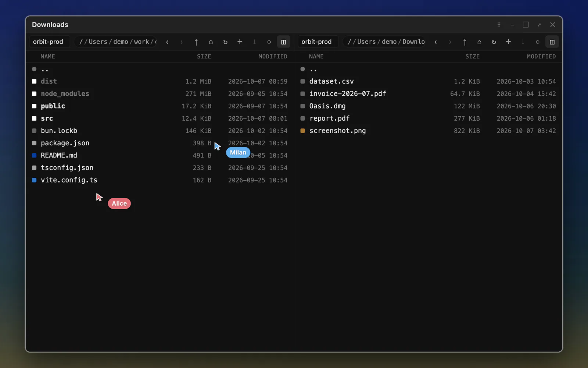Click circle icon in left pane toolbar
Screen dimensions: 588x368
pos(269,42)
